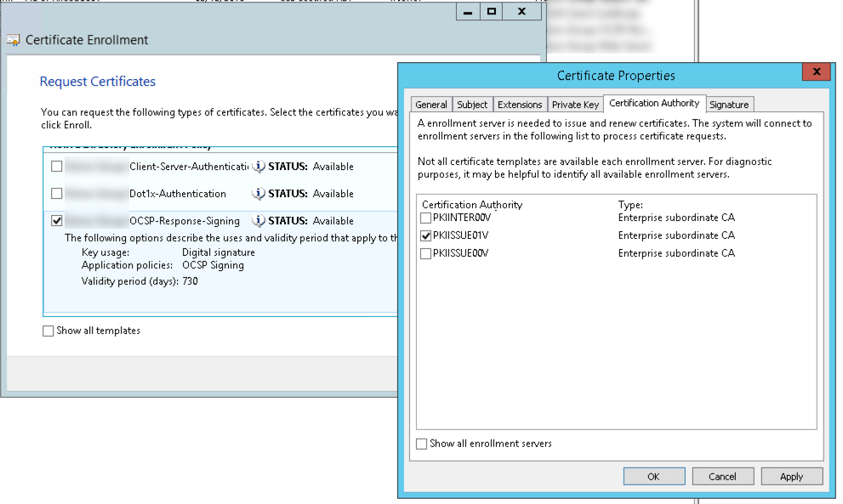Click Enterprise subordinate CA for PKIISSUE00V
Image resolution: width=843 pixels, height=504 pixels.
tap(676, 253)
